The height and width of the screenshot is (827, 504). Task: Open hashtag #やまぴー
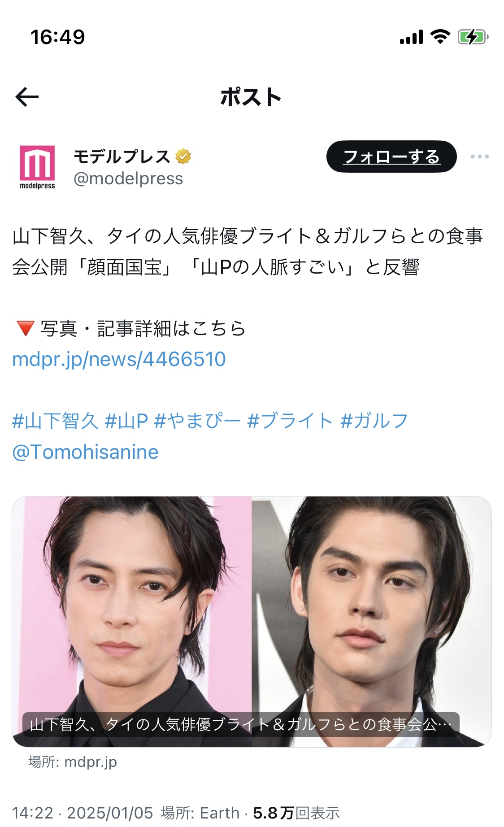pyautogui.click(x=197, y=421)
